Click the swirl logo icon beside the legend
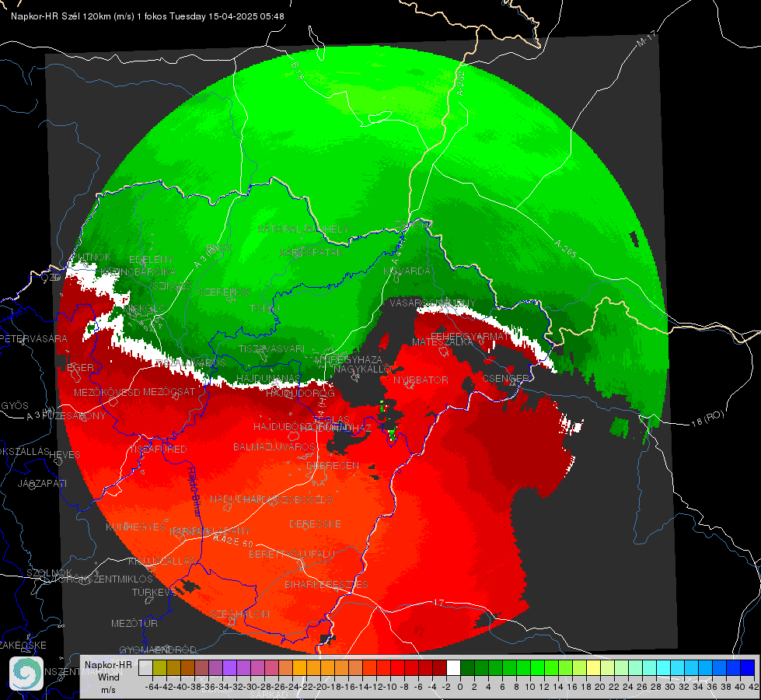 click(x=26, y=674)
